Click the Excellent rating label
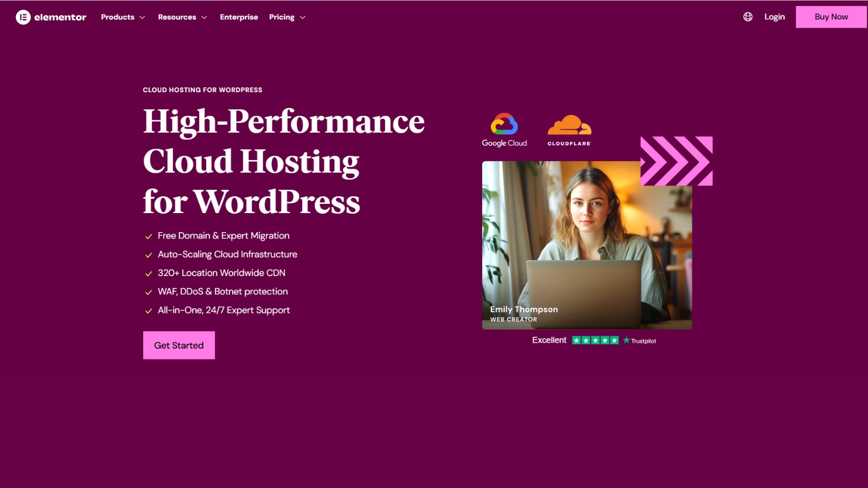Image resolution: width=868 pixels, height=488 pixels. point(550,340)
